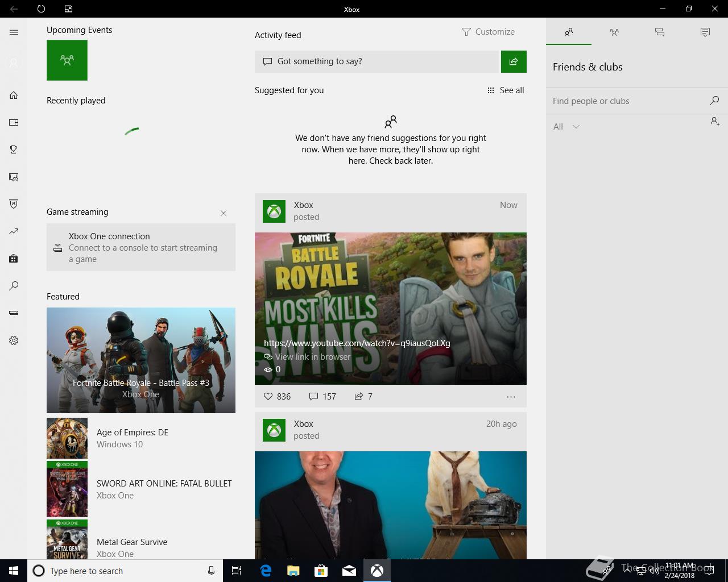Click the Customize feed filter
Viewport: 728px width, 582px height.
point(488,32)
